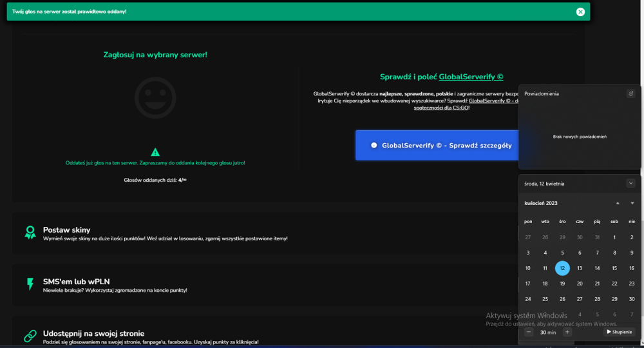
Task: Click the środa, 12 kwietnia date text
Action: click(544, 184)
